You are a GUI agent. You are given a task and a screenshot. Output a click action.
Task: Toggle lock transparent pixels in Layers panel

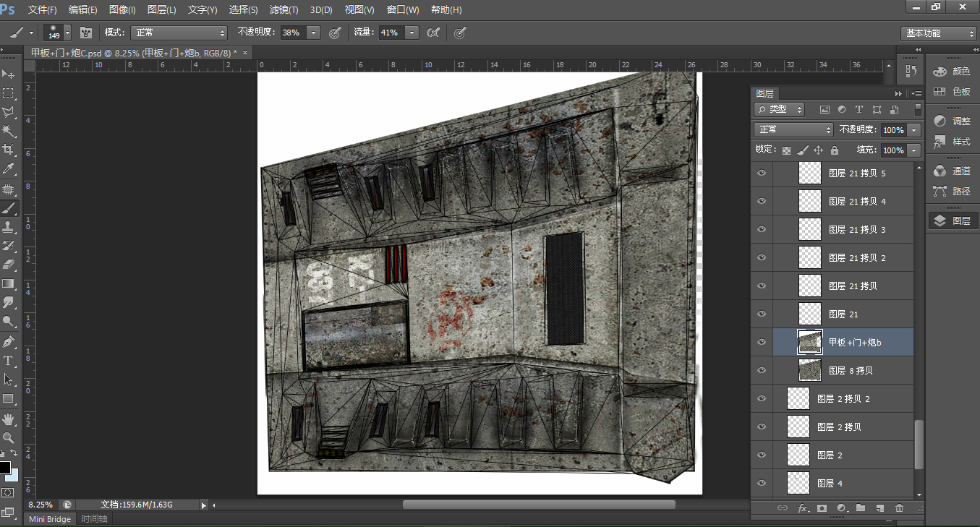click(x=787, y=150)
